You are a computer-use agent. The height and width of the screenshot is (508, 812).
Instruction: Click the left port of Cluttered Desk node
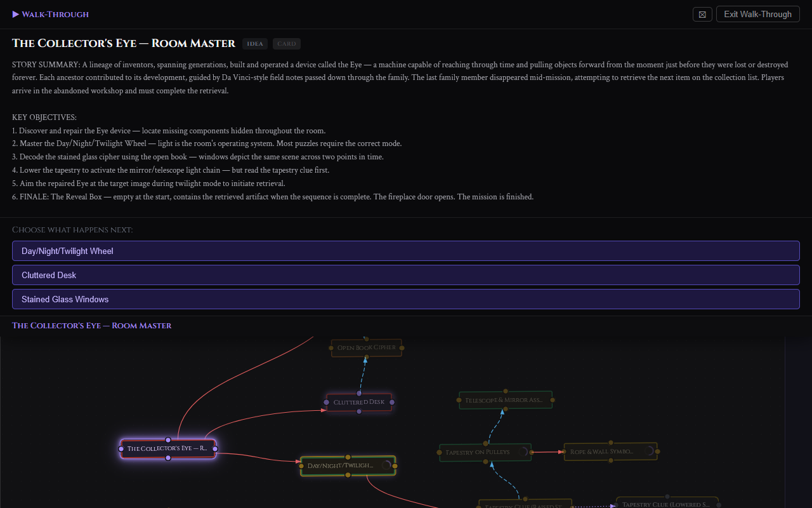[326, 402]
